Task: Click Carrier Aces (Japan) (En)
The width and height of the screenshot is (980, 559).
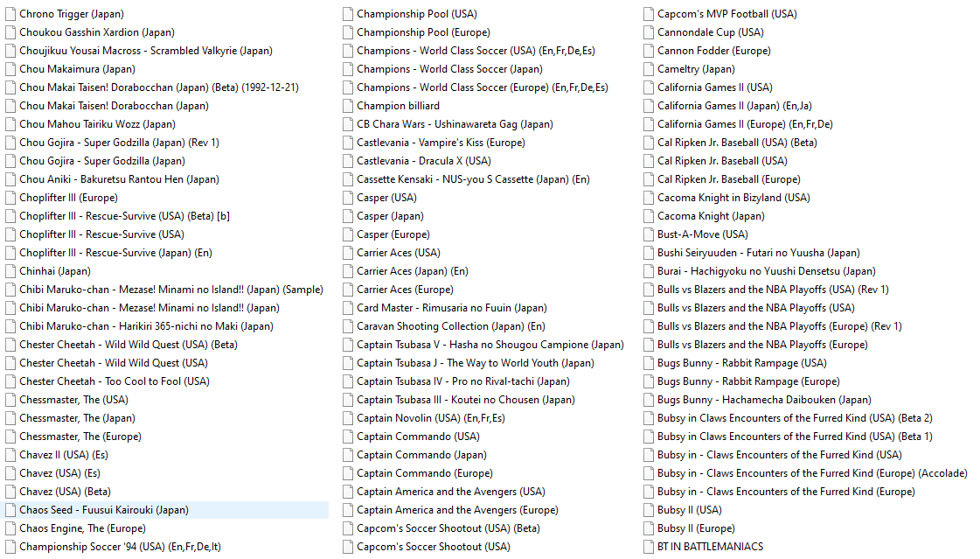Action: [413, 271]
